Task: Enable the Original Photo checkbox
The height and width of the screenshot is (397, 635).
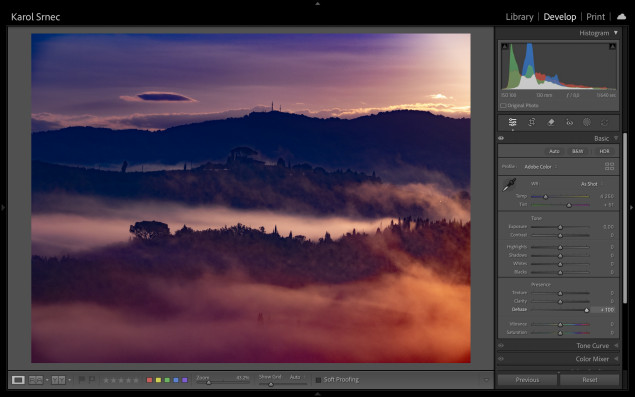Action: point(503,105)
